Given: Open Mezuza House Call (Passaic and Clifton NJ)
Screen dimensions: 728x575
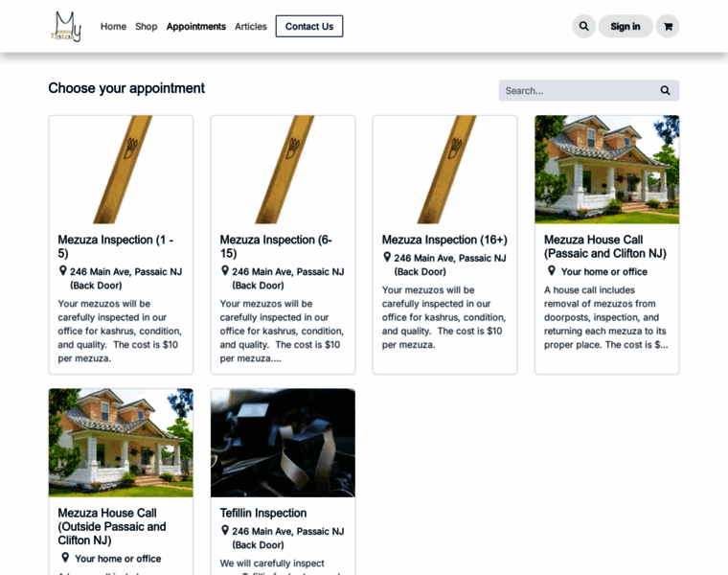Looking at the screenshot, I should click(x=605, y=246).
